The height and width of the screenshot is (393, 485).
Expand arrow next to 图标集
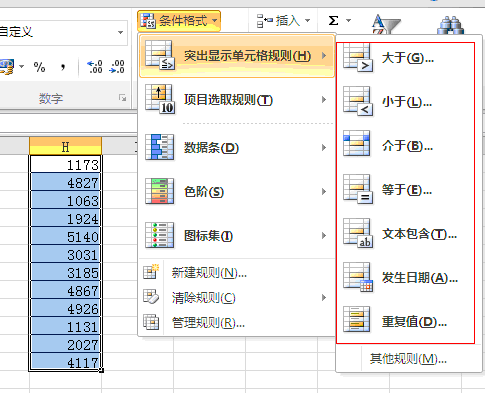tap(324, 235)
